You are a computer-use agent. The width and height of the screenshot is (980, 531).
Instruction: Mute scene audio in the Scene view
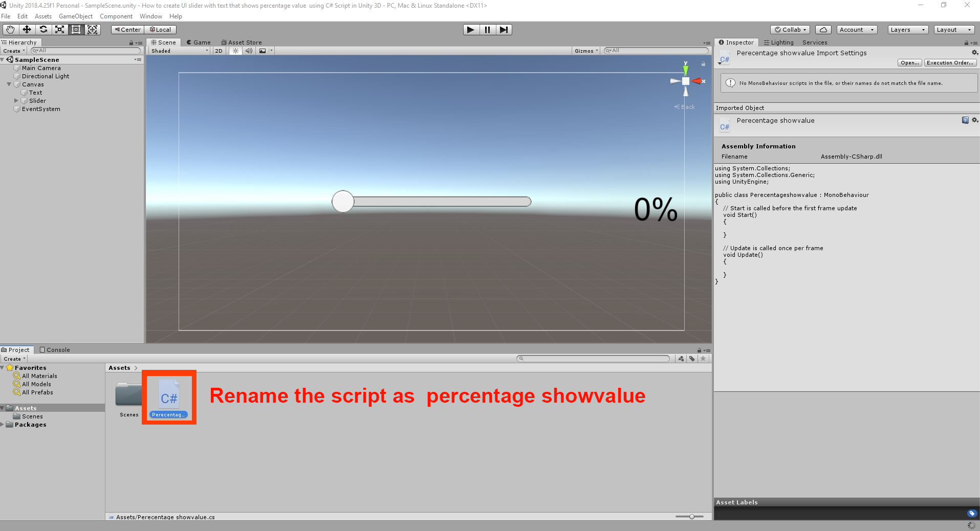click(x=248, y=51)
